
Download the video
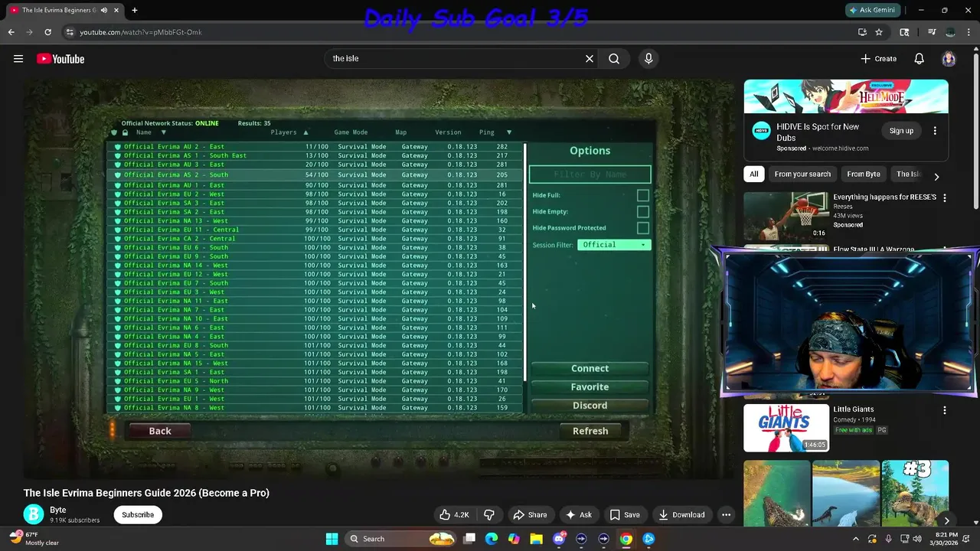click(681, 514)
